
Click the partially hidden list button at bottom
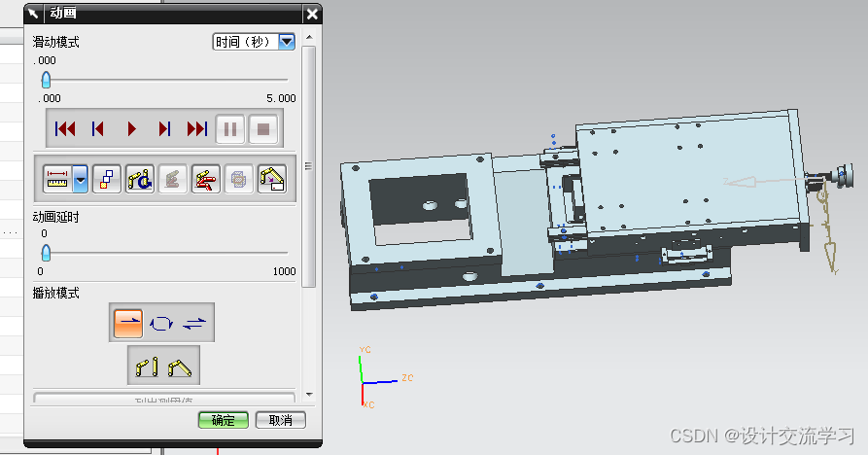(164, 398)
